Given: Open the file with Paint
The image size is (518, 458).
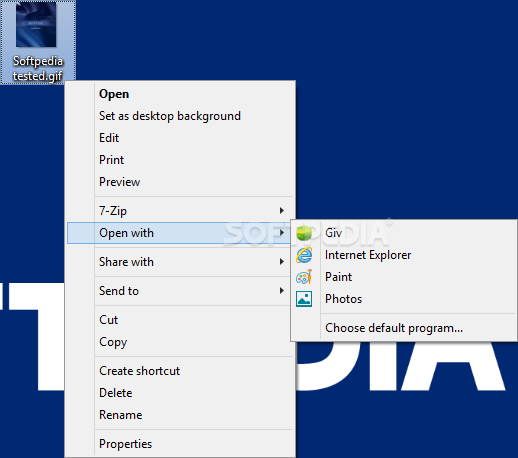Looking at the screenshot, I should (404, 277).
